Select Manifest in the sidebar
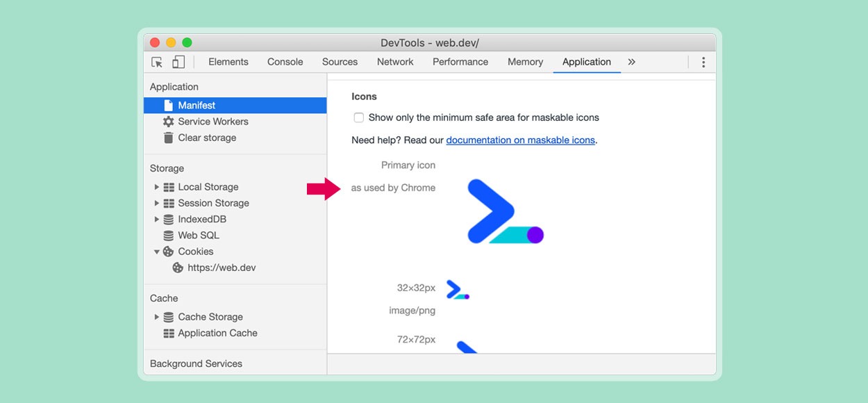Image resolution: width=868 pixels, height=403 pixels. pos(235,106)
